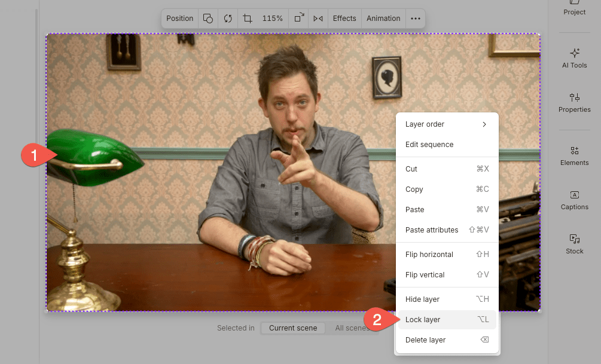Choose Cut from the context menu

447,169
